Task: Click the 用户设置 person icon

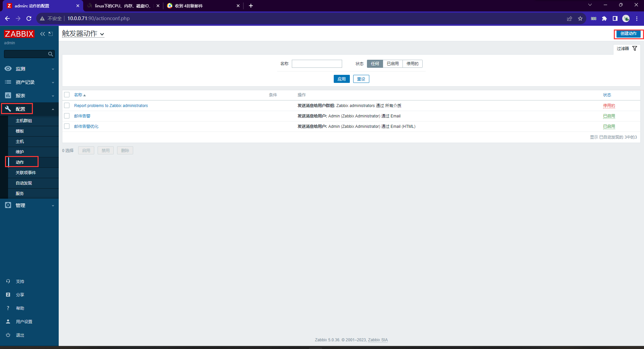Action: tap(8, 321)
